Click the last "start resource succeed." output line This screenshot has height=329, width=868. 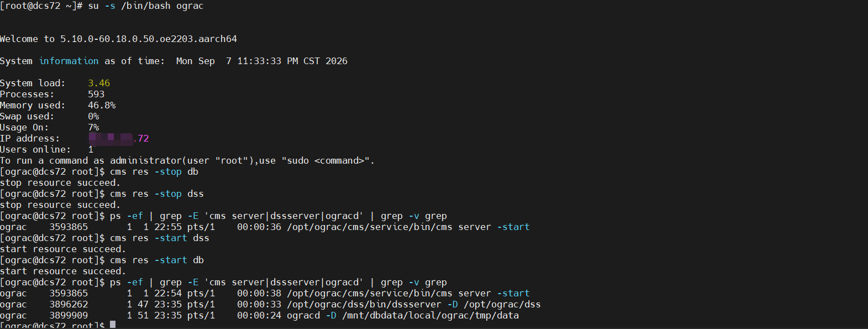click(63, 271)
